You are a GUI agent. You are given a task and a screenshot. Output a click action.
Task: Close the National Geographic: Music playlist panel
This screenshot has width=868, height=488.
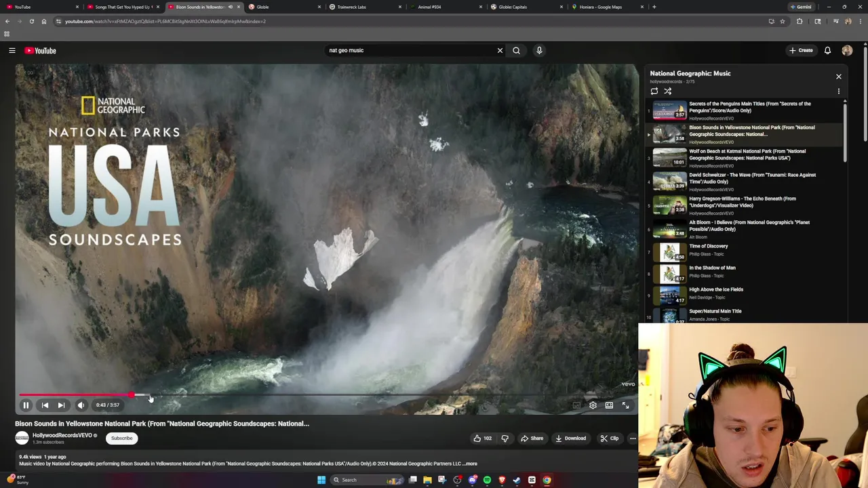(x=839, y=77)
